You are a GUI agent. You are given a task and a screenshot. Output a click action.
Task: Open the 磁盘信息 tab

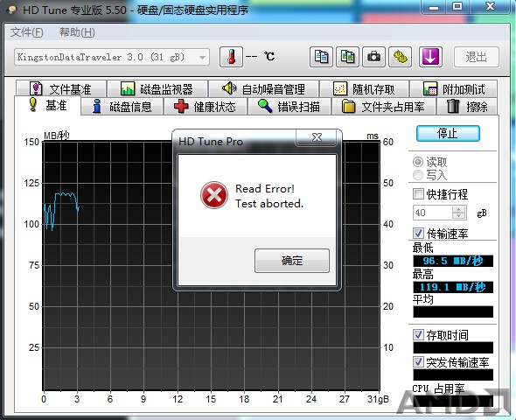tap(122, 107)
